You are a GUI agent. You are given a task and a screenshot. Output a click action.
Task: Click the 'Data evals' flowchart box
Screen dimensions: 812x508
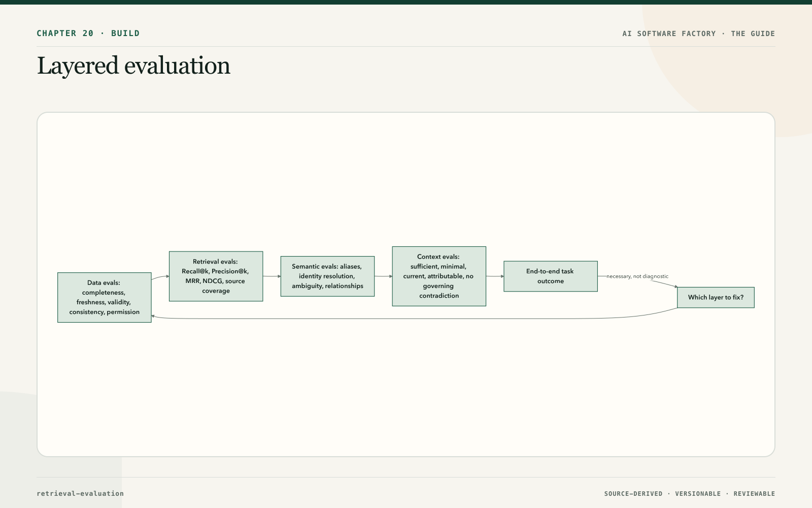tap(105, 298)
